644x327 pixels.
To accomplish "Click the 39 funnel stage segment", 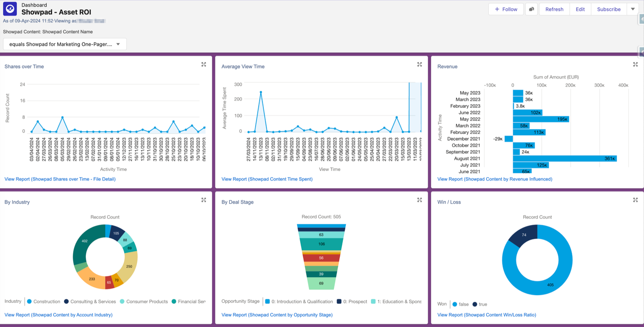I will click(x=322, y=274).
